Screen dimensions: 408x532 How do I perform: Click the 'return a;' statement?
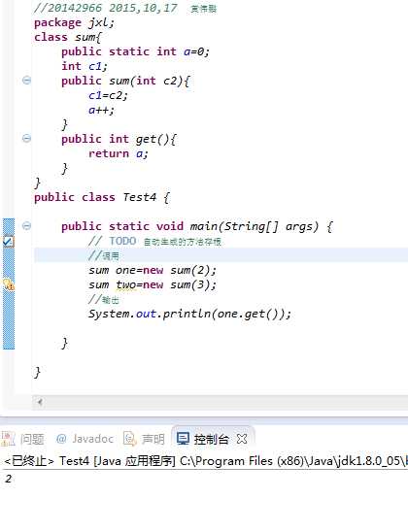[x=119, y=153]
